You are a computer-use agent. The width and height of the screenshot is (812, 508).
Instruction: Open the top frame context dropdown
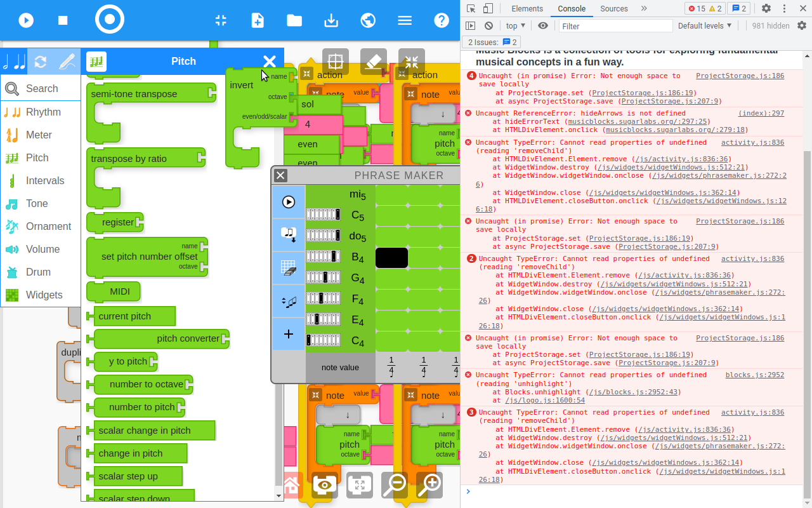tap(515, 25)
